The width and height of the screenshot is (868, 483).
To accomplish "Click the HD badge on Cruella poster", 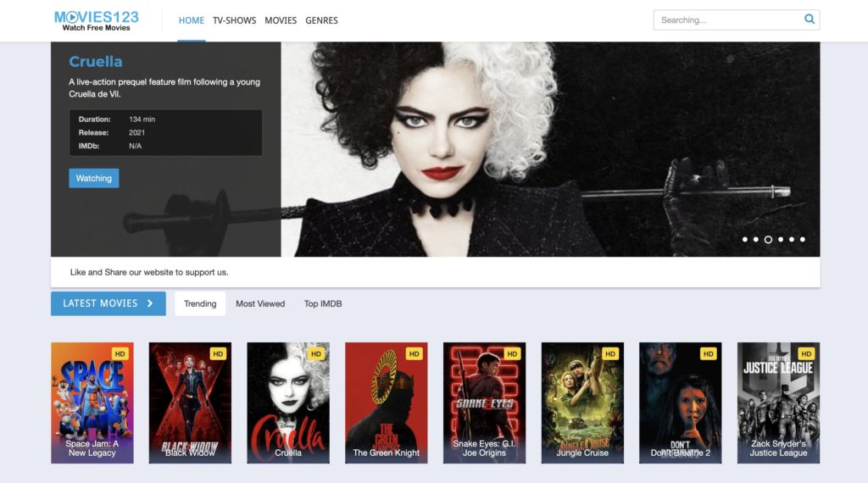I will pyautogui.click(x=315, y=353).
